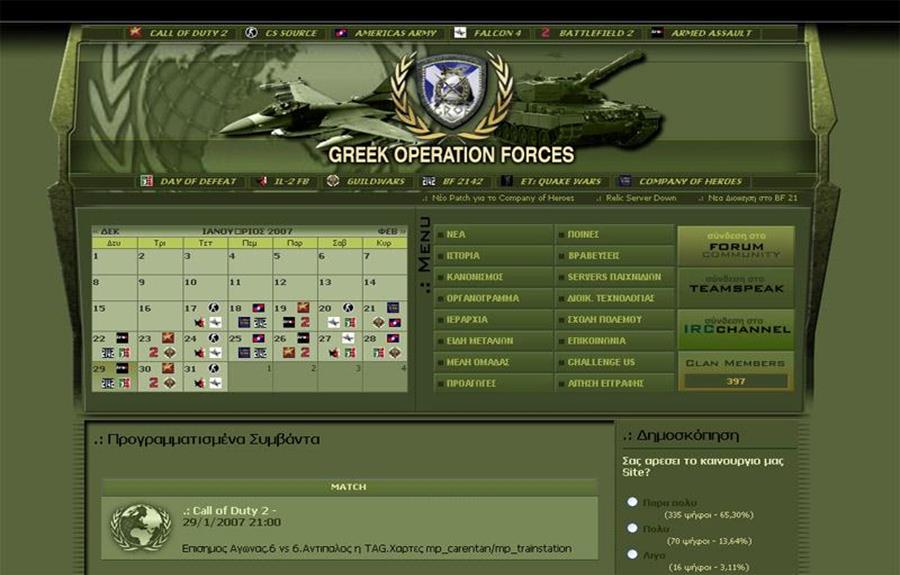The image size is (900, 575).
Task: Open the ΑΙΤΗΣΗ ΕΓΓΡΑΦΗΣ menu item
Action: coord(614,383)
